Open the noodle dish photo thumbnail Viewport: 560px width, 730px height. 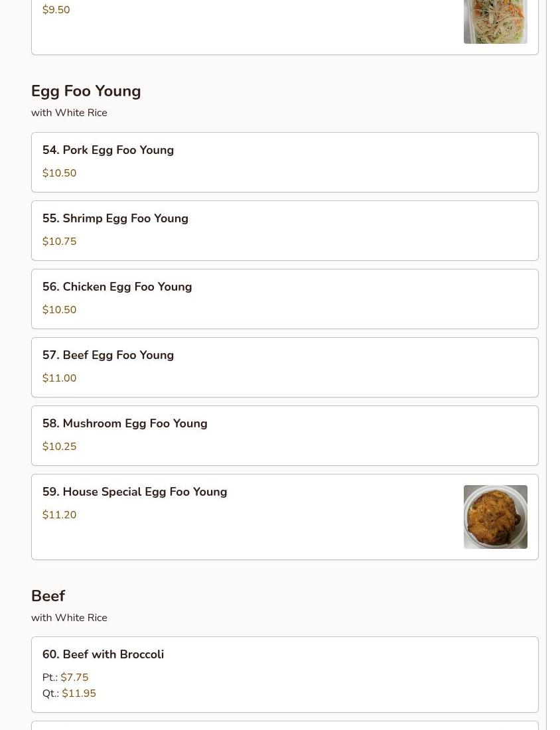[x=495, y=21]
